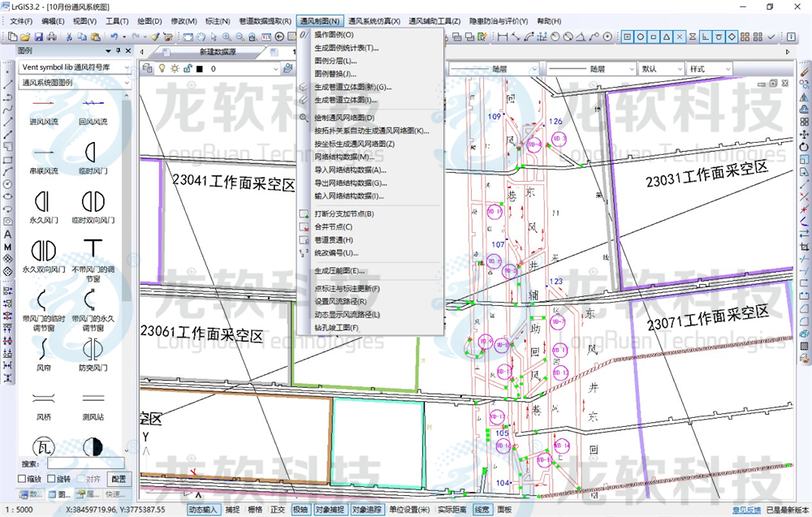Click the 配置 button in the legend panel
812x517 pixels.
(119, 478)
